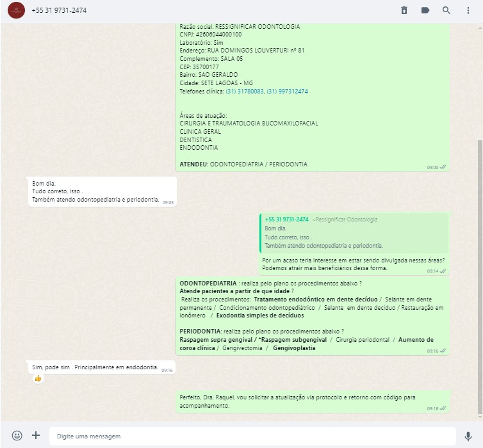
Task: Click the chat vertical scrollbar thumb
Action: (480, 277)
